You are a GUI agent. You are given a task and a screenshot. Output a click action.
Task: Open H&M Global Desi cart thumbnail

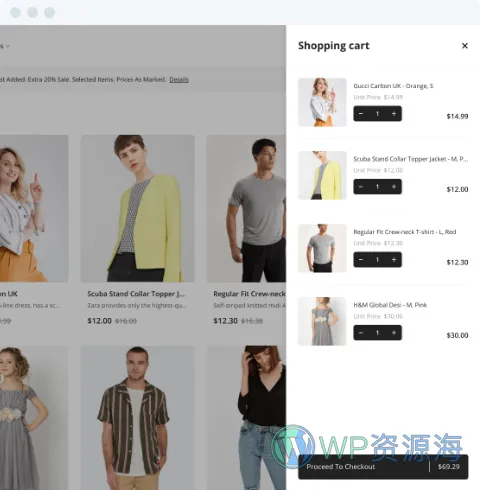(322, 321)
